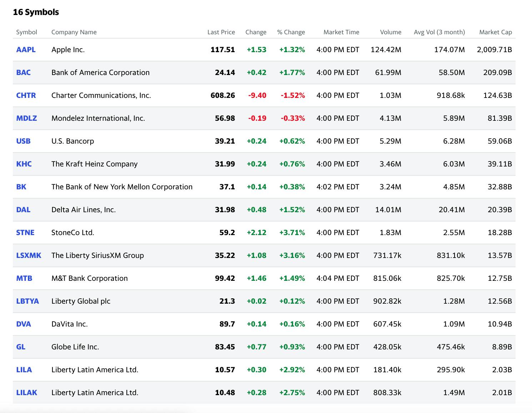Sort by Avg Vol (3 month) header
The image size is (532, 413).
pyautogui.click(x=439, y=32)
